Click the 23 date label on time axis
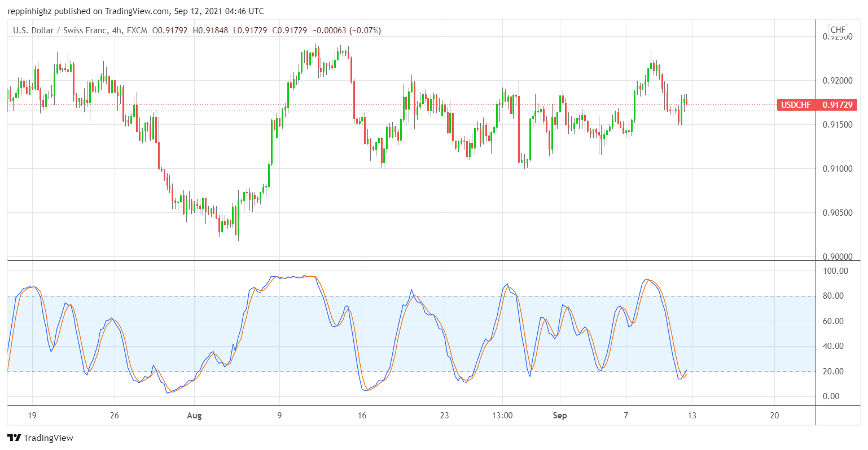Screen dimensions: 868x450 pos(445,416)
